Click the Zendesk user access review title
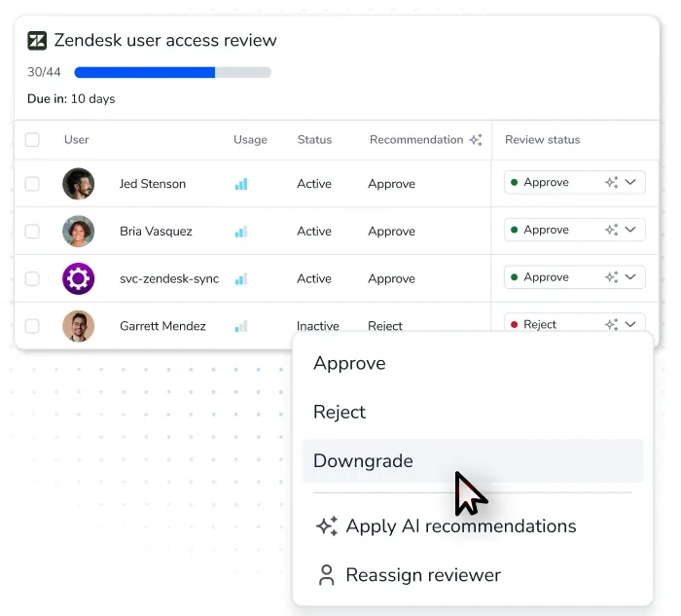 click(x=165, y=41)
